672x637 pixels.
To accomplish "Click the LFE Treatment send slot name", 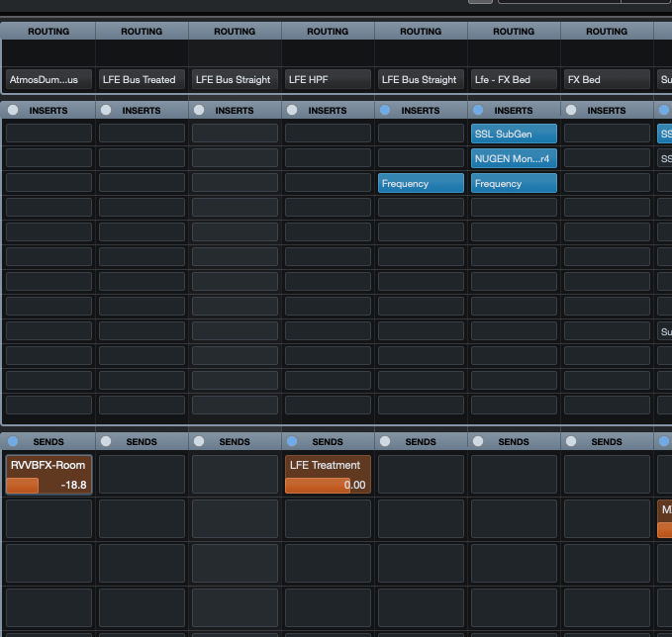I will [x=325, y=465].
